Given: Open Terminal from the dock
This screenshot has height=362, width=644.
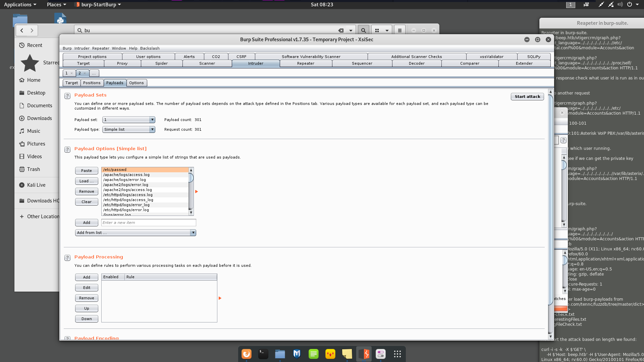Looking at the screenshot, I should (x=263, y=354).
